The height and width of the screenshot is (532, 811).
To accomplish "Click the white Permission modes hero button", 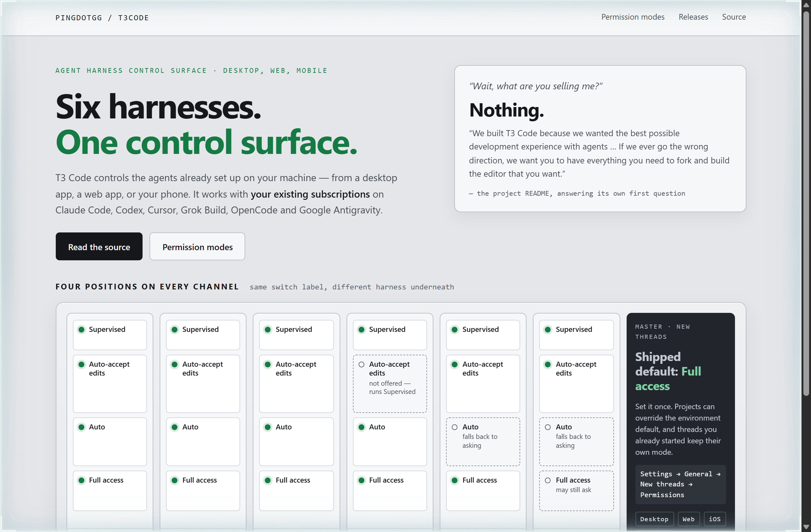I will (197, 247).
